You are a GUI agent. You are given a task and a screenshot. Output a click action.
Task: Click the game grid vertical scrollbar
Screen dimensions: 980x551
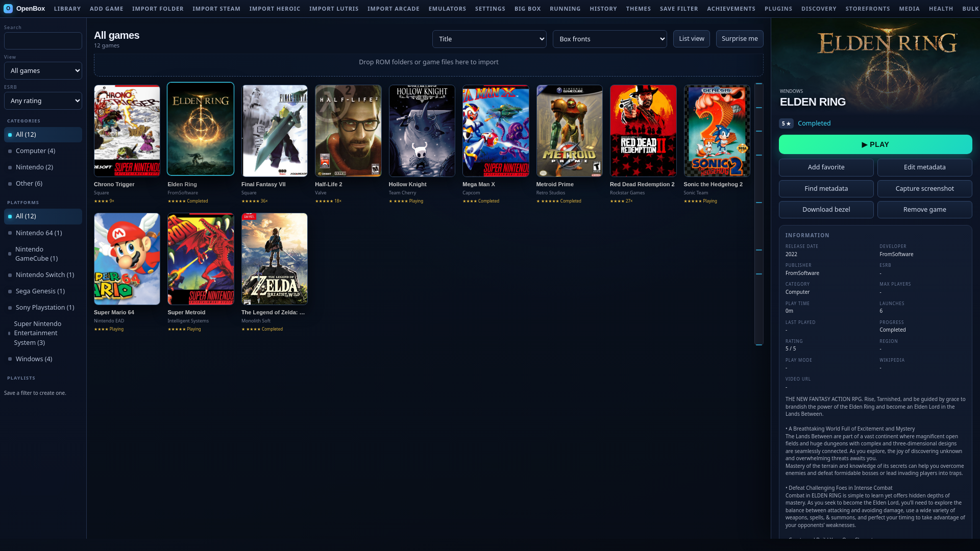[x=759, y=214]
